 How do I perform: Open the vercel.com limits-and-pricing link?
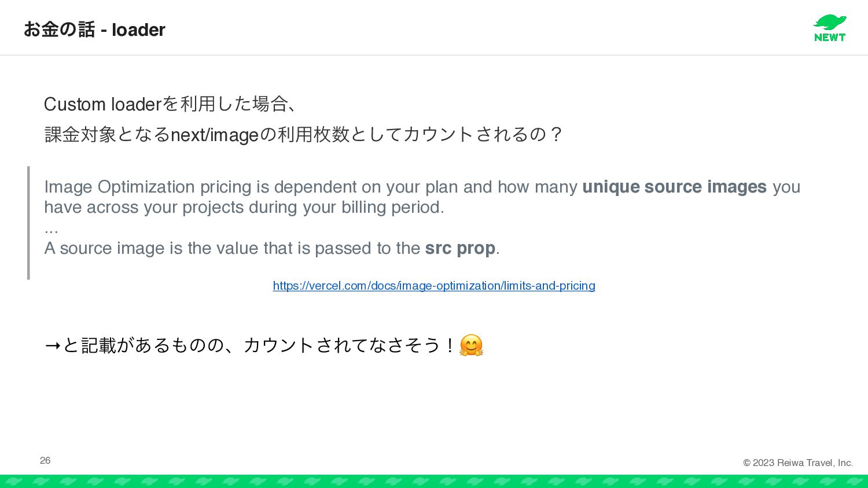pos(434,286)
